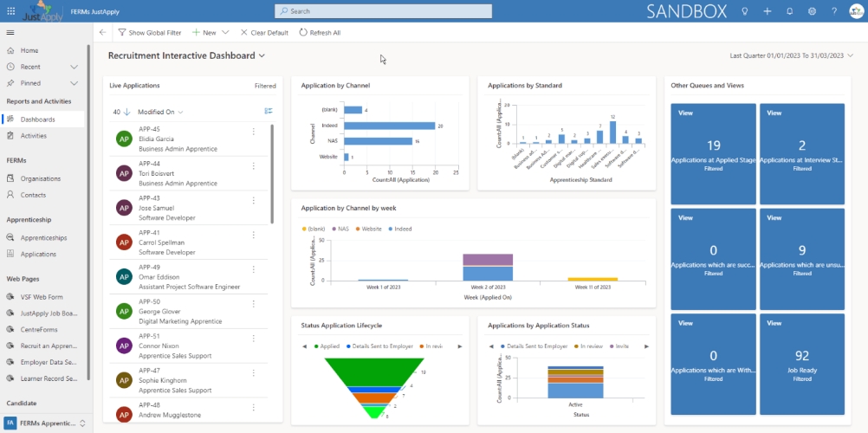The width and height of the screenshot is (868, 433).
Task: Open the Recruitment Interactive Dashboard selector dropdown
Action: (x=262, y=55)
